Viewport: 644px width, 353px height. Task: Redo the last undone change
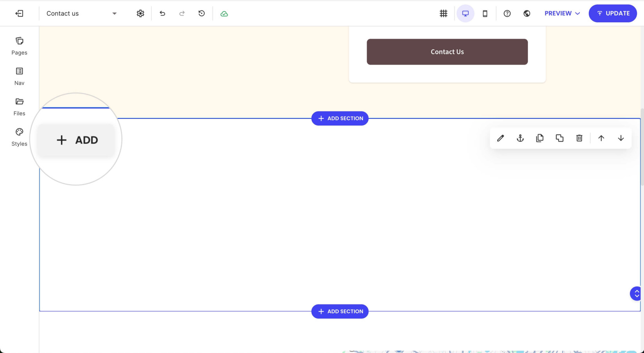click(182, 13)
